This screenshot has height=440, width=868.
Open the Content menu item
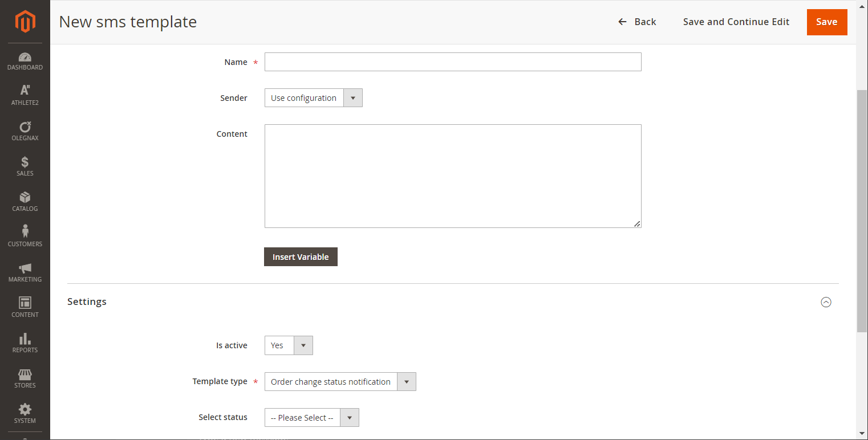(x=25, y=307)
